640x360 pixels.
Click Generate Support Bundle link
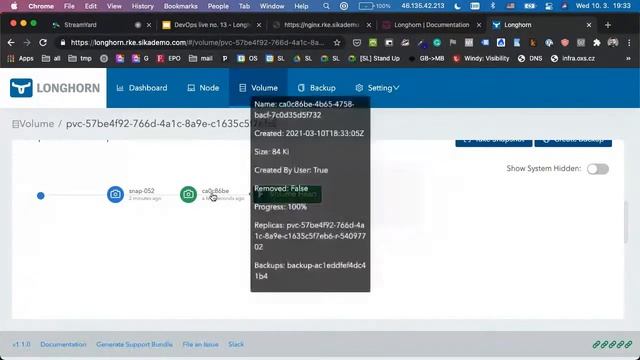[134, 344]
